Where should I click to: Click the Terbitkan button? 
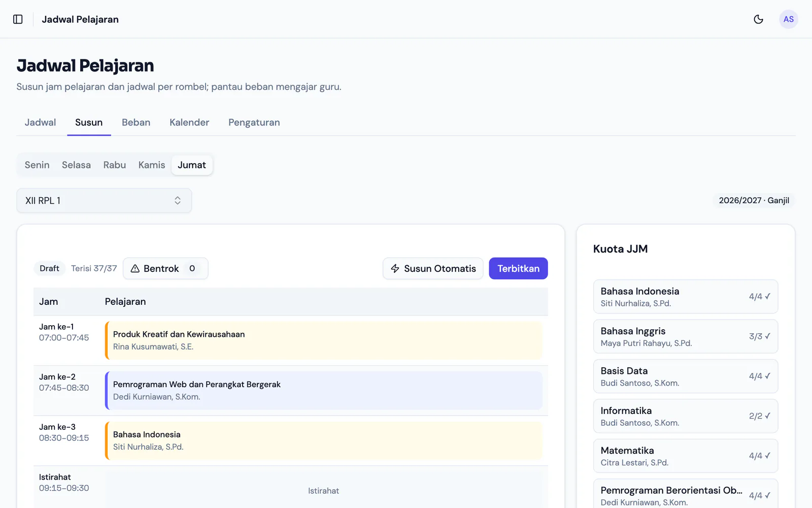coord(518,268)
